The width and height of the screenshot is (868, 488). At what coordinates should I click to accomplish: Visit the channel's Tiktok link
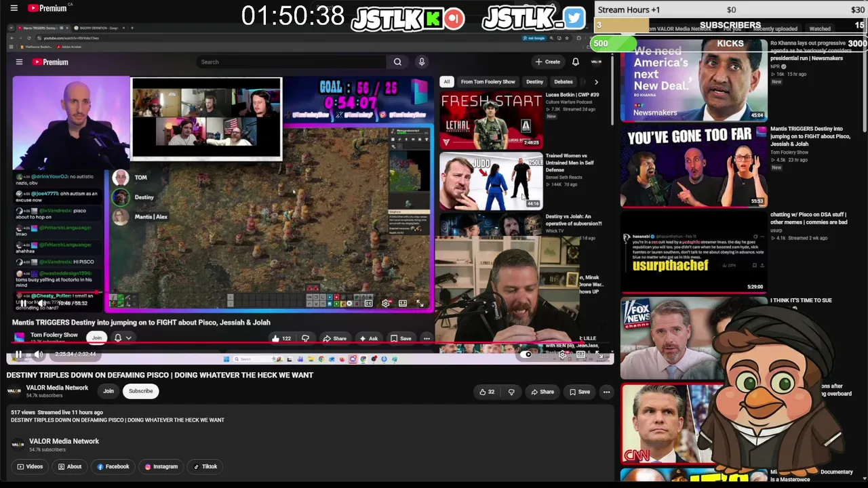pyautogui.click(x=205, y=466)
